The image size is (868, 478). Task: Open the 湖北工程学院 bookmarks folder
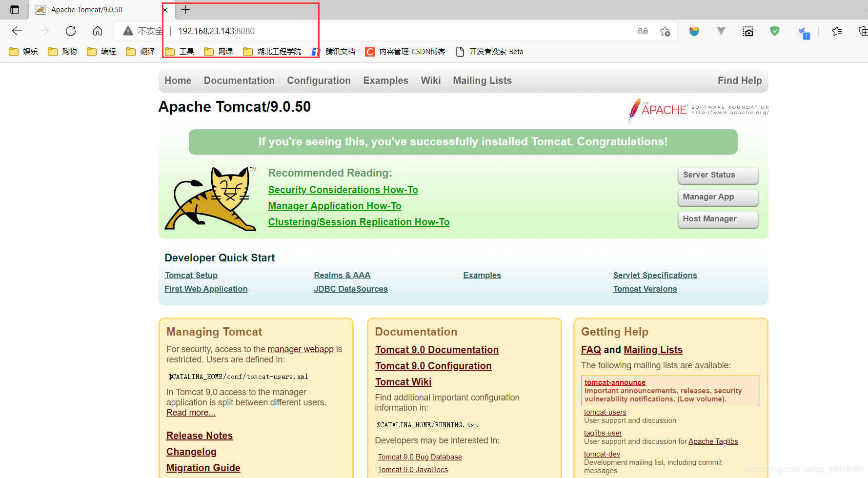click(272, 52)
